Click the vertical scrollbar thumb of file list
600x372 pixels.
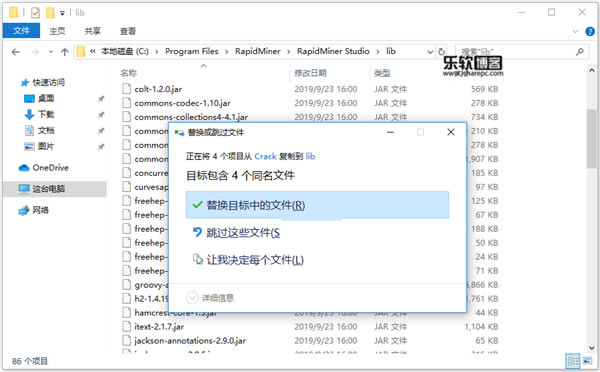coord(592,139)
